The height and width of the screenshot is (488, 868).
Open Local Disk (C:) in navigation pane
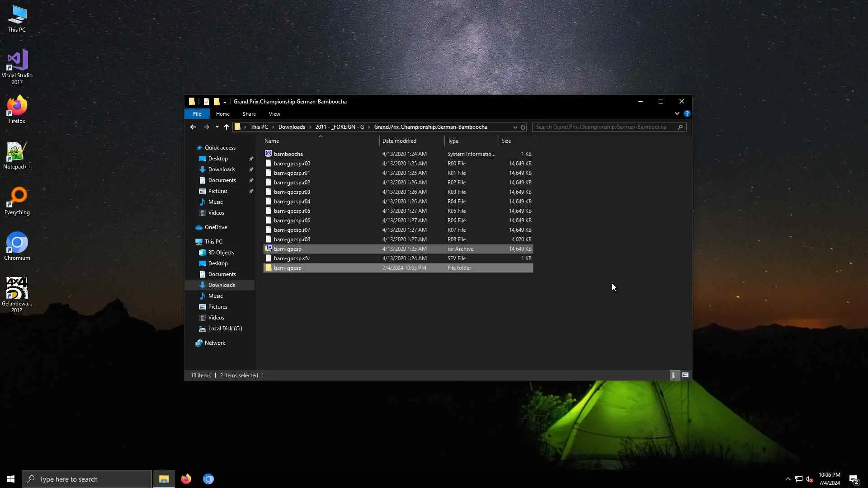click(225, 328)
